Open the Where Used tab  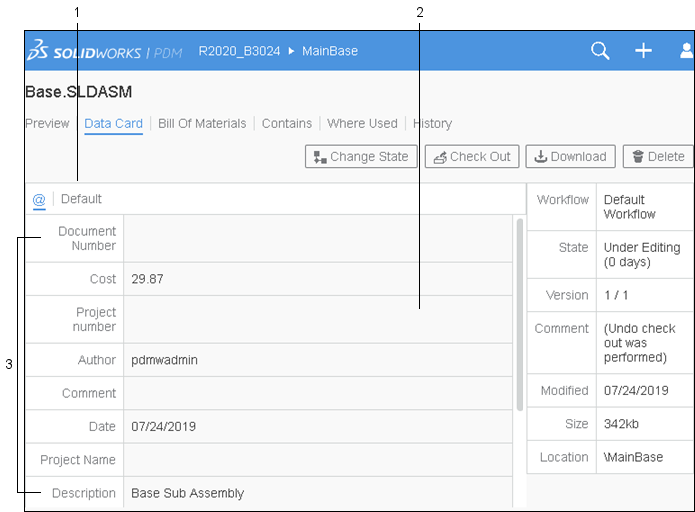coord(362,124)
